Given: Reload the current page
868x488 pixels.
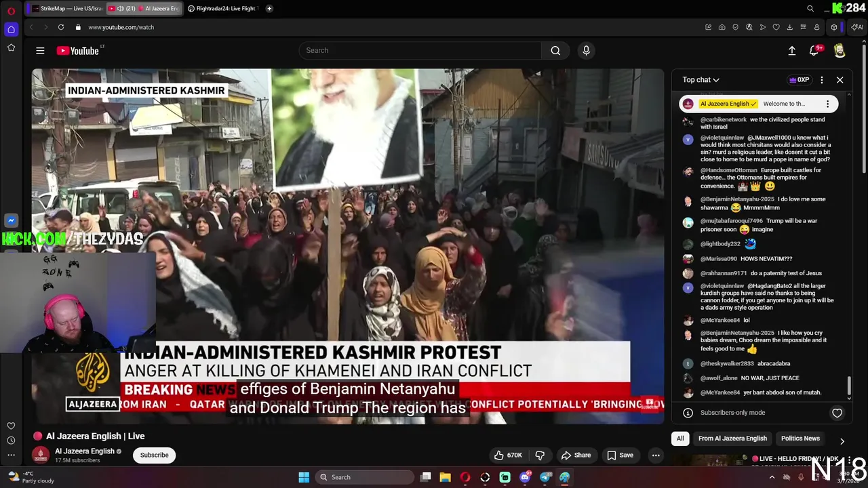Looking at the screenshot, I should point(61,27).
